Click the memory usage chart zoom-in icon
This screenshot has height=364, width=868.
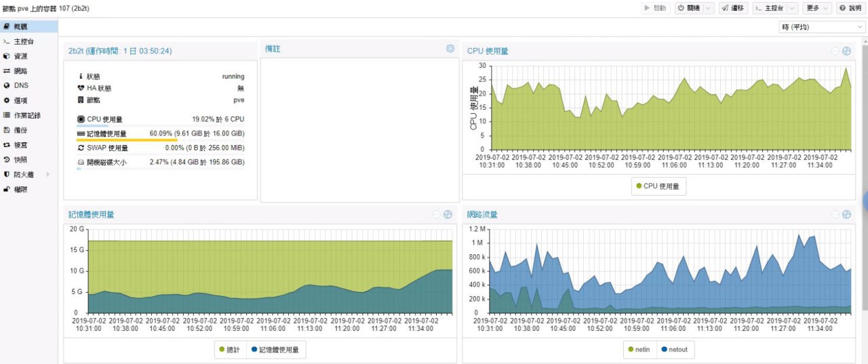pos(448,214)
